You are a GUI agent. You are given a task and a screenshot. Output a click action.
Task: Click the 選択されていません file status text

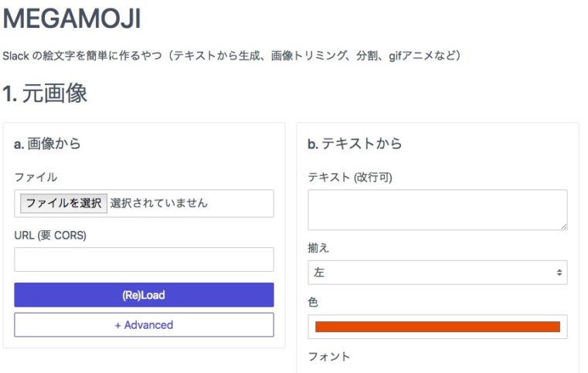pos(158,203)
